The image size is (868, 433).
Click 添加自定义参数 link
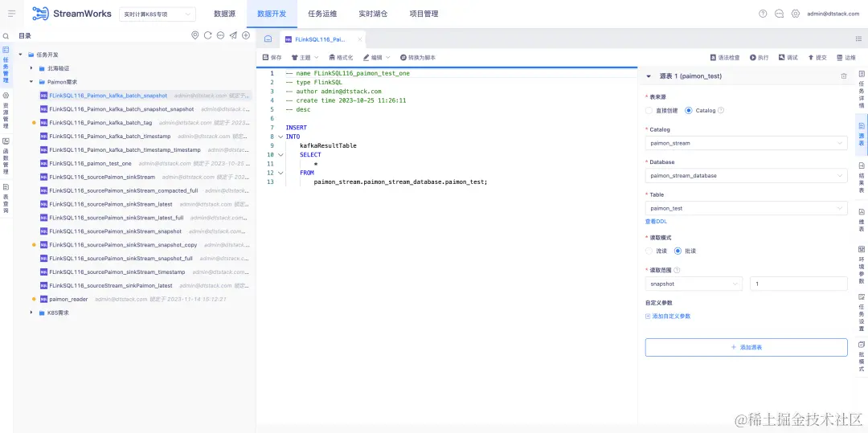point(668,316)
